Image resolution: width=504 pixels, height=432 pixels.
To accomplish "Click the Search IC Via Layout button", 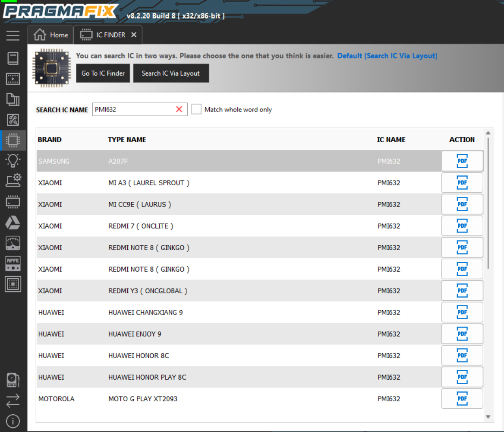I will point(171,73).
